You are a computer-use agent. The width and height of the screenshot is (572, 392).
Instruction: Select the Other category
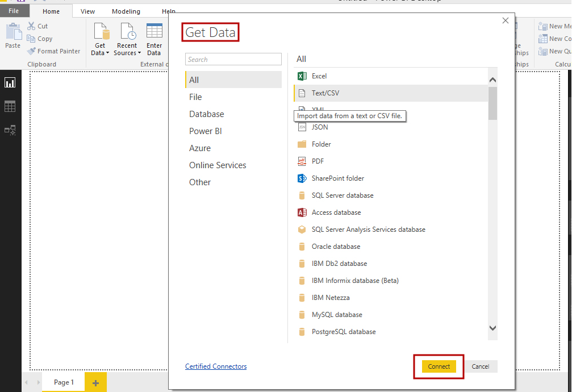point(233,182)
